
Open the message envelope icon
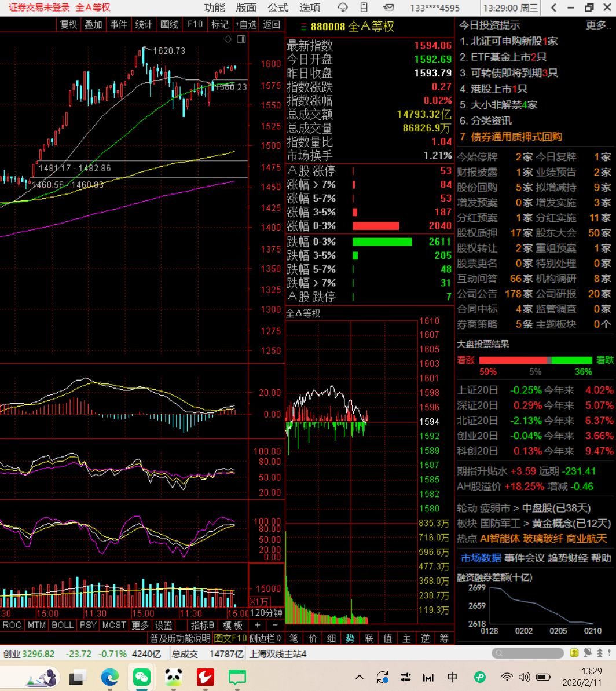pyautogui.click(x=388, y=8)
